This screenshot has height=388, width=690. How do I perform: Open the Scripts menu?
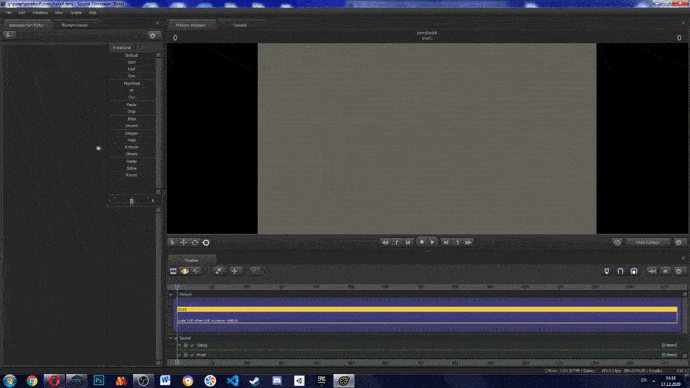[76, 13]
